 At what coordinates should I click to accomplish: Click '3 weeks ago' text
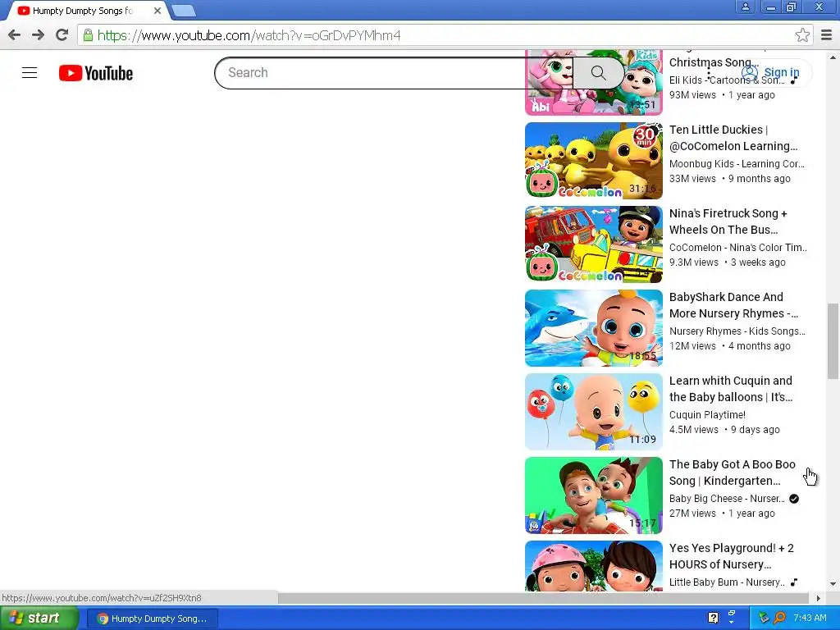click(x=758, y=262)
